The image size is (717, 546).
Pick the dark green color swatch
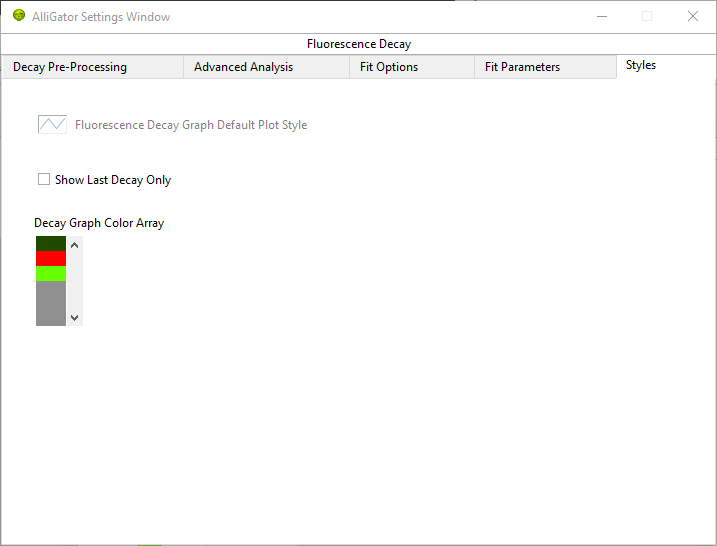click(x=51, y=244)
